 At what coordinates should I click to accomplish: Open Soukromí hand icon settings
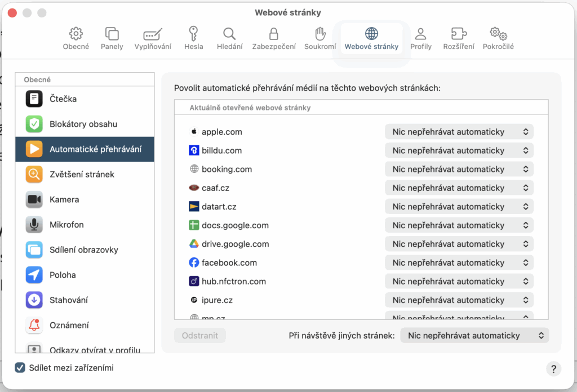[320, 38]
